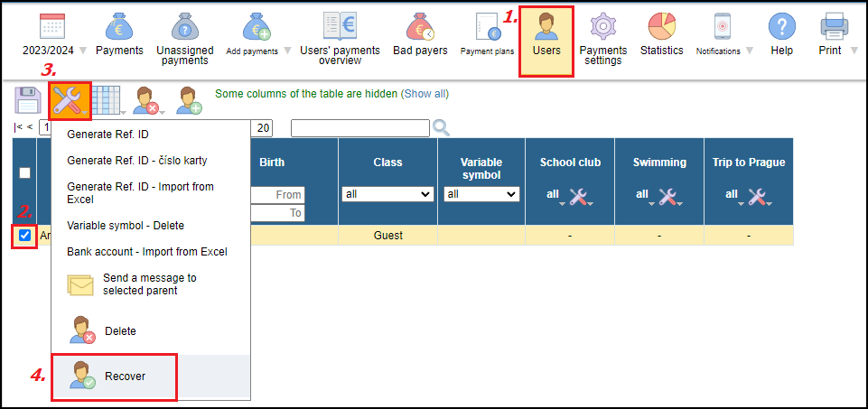Click the Show all hidden columns link
The width and height of the screenshot is (868, 409).
425,94
